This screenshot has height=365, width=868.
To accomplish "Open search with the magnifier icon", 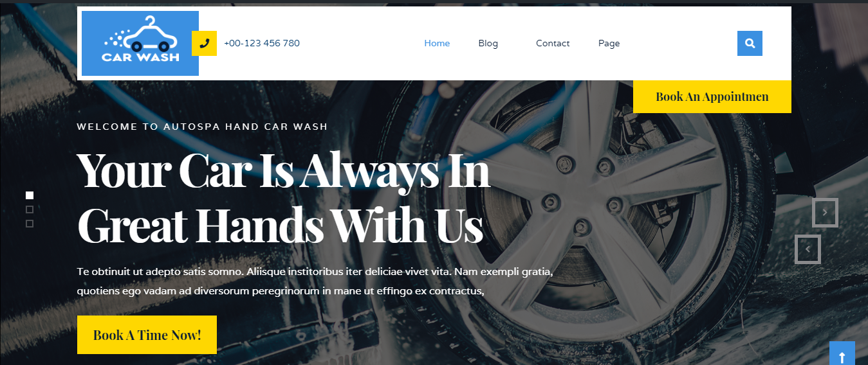I will coord(750,43).
